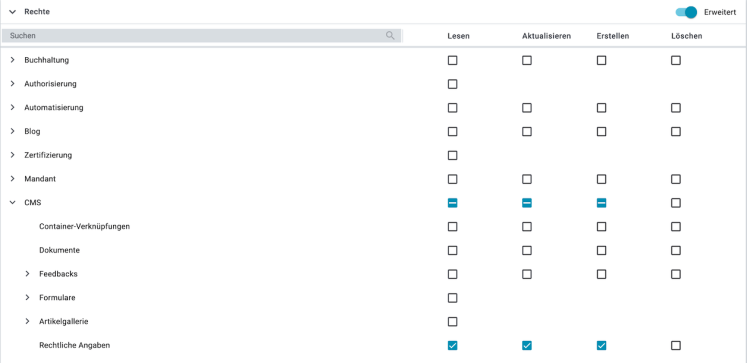This screenshot has height=363, width=747.
Task: Check Erstellen for Blog
Action: 602,131
